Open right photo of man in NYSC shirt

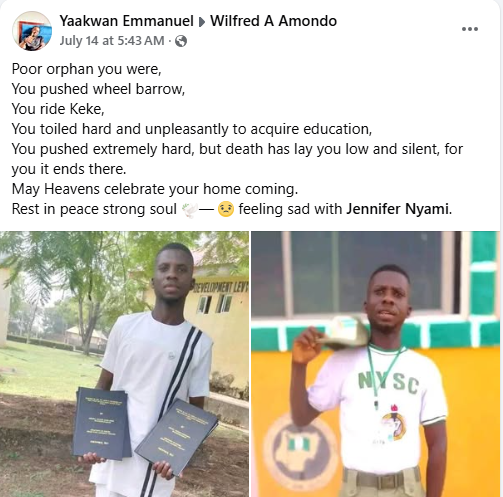click(375, 364)
